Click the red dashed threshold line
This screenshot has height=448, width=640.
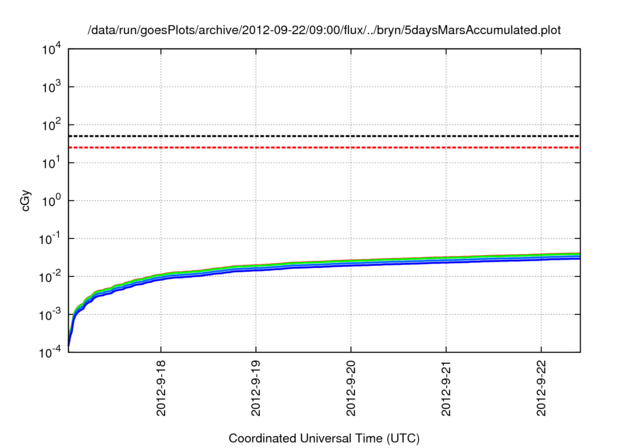[x=324, y=147]
